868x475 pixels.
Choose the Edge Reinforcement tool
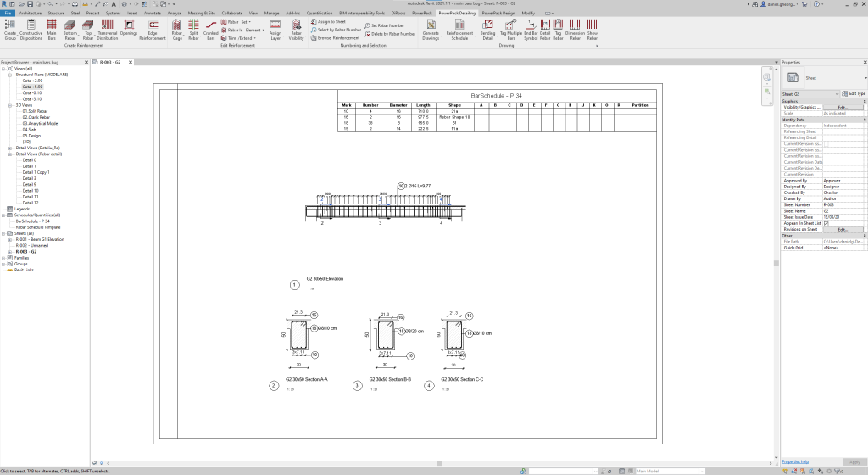(x=153, y=30)
